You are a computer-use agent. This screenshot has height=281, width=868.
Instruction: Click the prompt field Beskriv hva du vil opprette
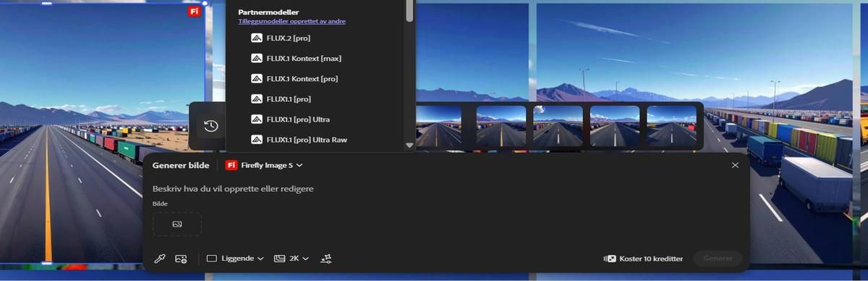[x=233, y=188]
